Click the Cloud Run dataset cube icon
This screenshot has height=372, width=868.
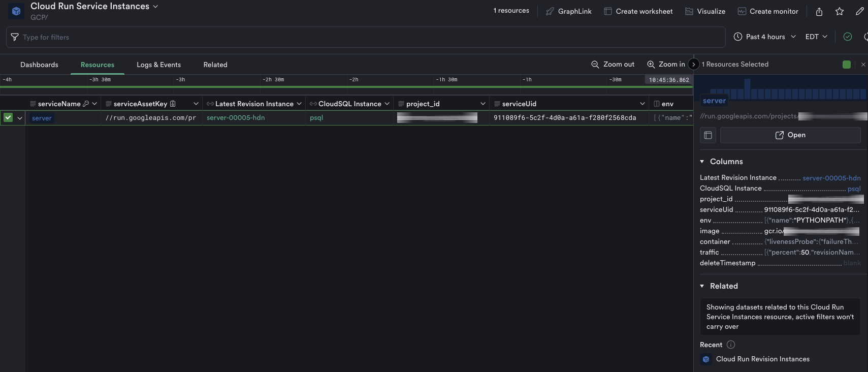tap(16, 11)
